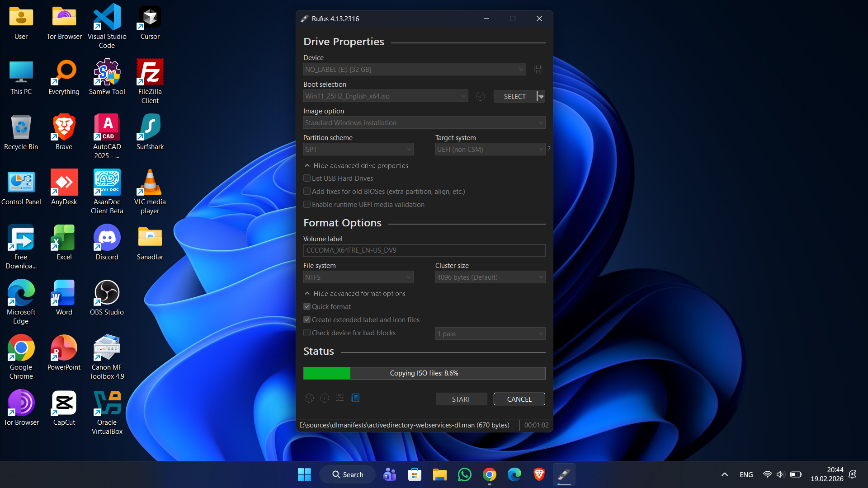Open AnyDesk desktop shortcut
This screenshot has height=488, width=868.
[x=64, y=187]
